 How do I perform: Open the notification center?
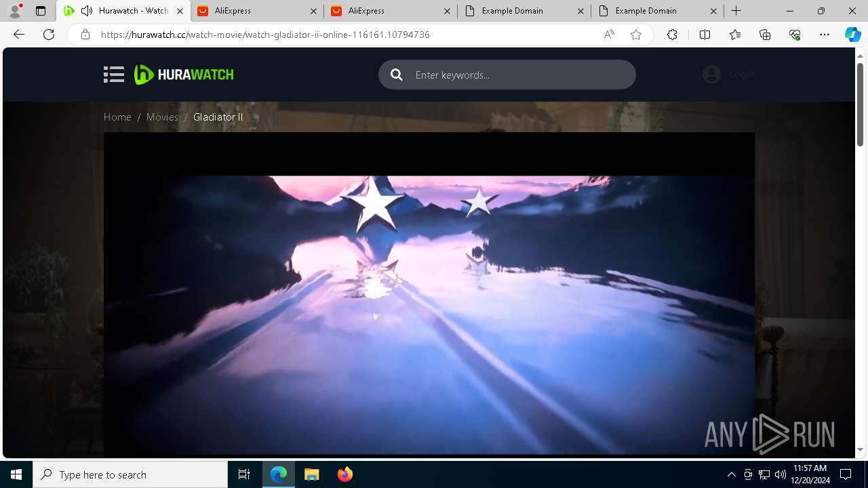click(846, 474)
